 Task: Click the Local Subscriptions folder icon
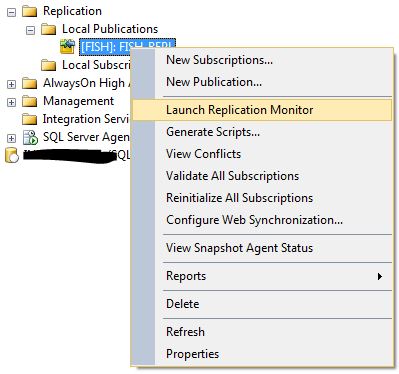coord(48,65)
